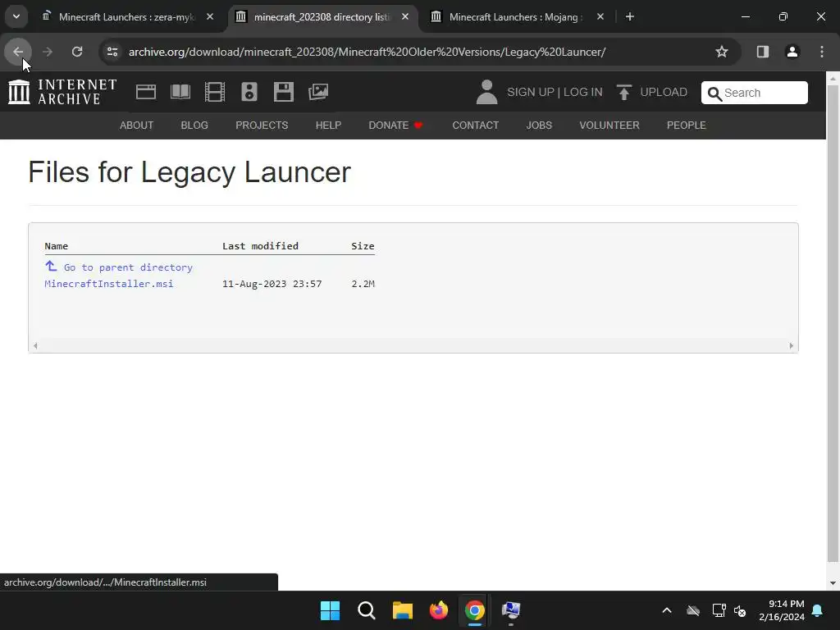Click the user avatar icon

click(x=487, y=92)
